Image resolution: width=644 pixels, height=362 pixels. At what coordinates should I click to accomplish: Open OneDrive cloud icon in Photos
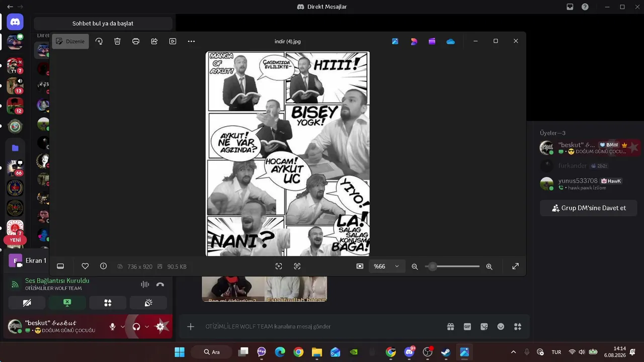(x=451, y=41)
